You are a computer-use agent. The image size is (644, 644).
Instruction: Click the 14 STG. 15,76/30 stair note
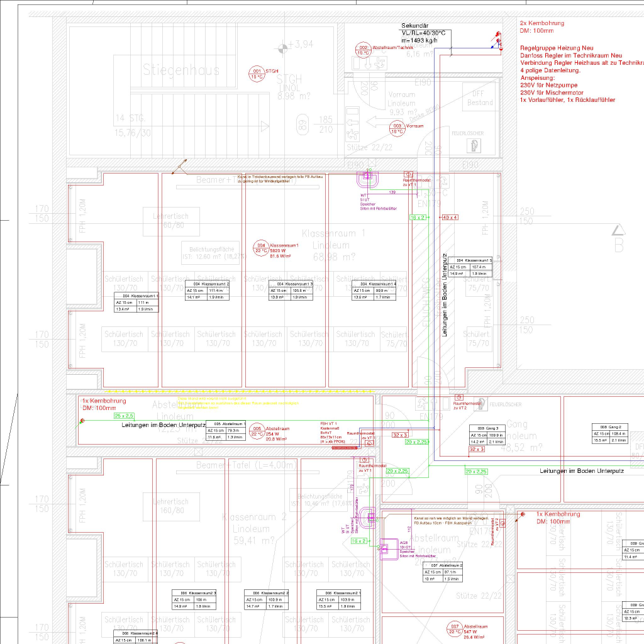point(132,126)
